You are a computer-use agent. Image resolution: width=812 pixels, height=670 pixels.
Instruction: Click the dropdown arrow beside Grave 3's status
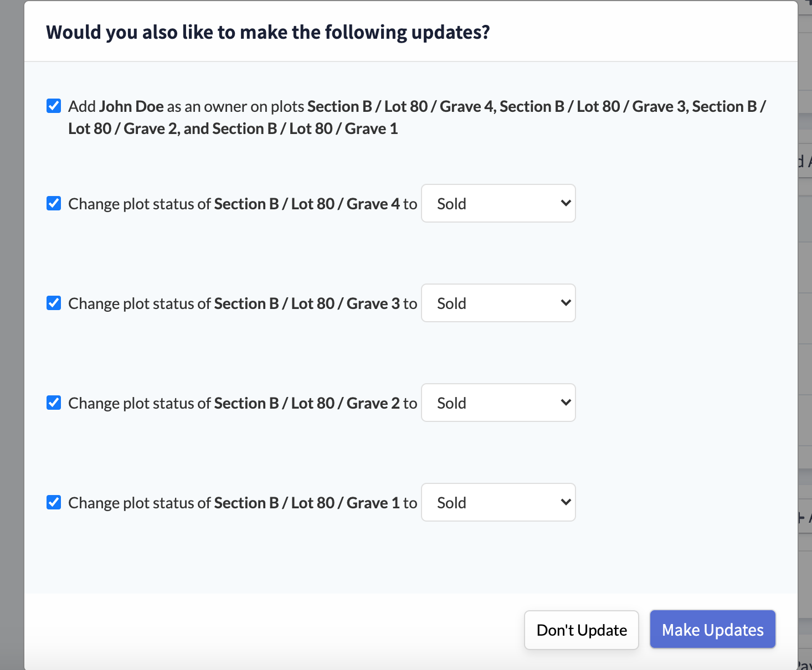[x=565, y=303]
